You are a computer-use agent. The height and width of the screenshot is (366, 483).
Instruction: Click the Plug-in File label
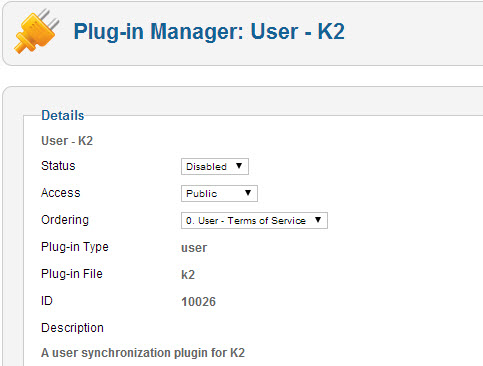[x=72, y=274]
